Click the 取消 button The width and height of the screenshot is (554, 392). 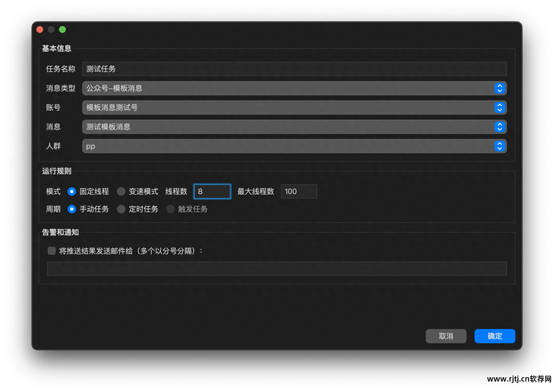446,336
